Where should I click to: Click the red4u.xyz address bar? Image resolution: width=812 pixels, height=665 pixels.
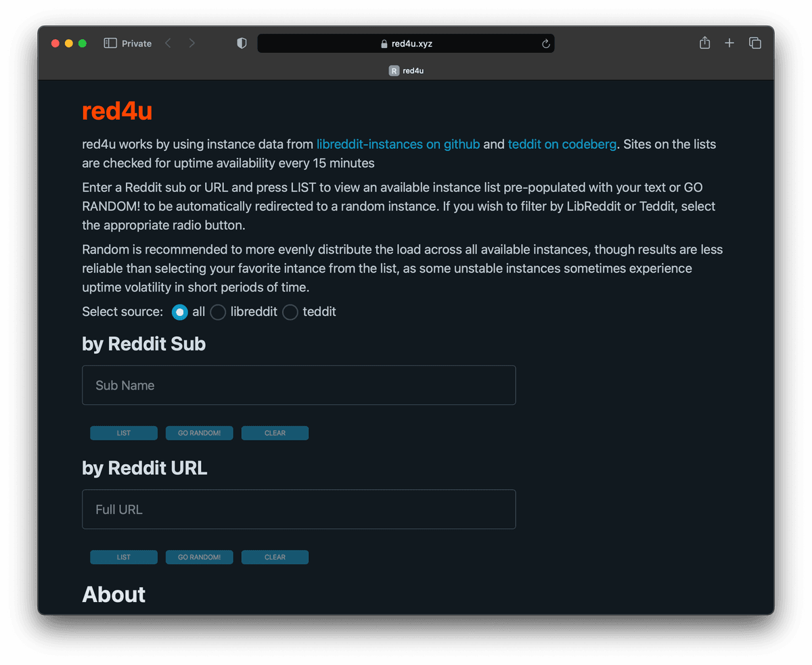click(406, 43)
